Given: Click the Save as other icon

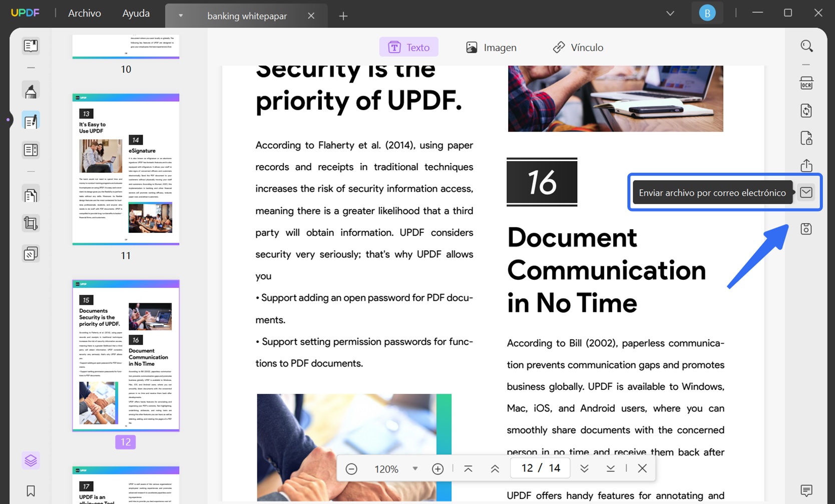Looking at the screenshot, I should [x=806, y=229].
